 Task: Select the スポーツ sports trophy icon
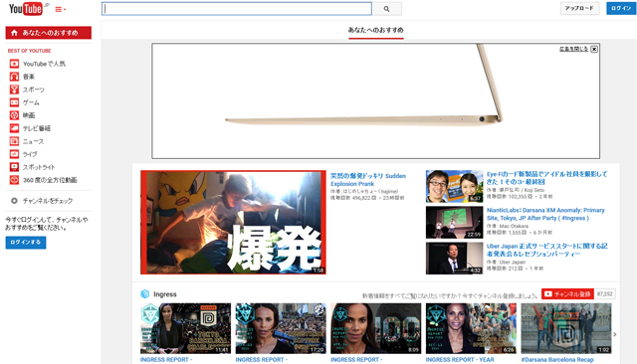click(14, 90)
